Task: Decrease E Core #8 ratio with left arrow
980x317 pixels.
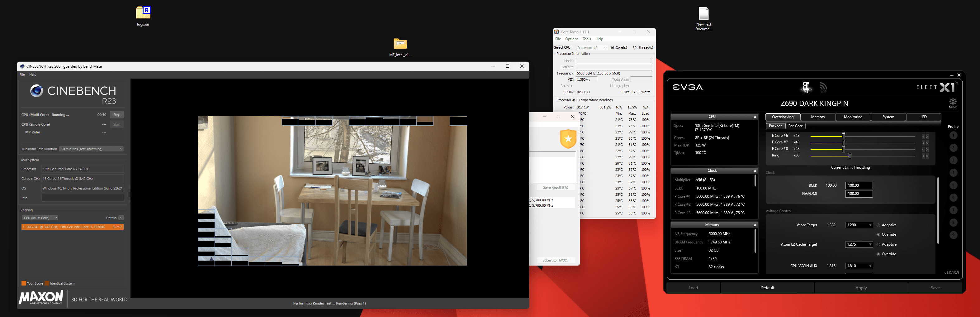Action: tap(923, 150)
